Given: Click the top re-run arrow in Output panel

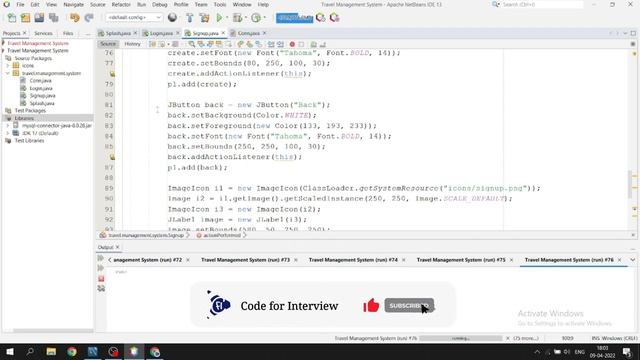Looking at the screenshot, I should tap(101, 258).
